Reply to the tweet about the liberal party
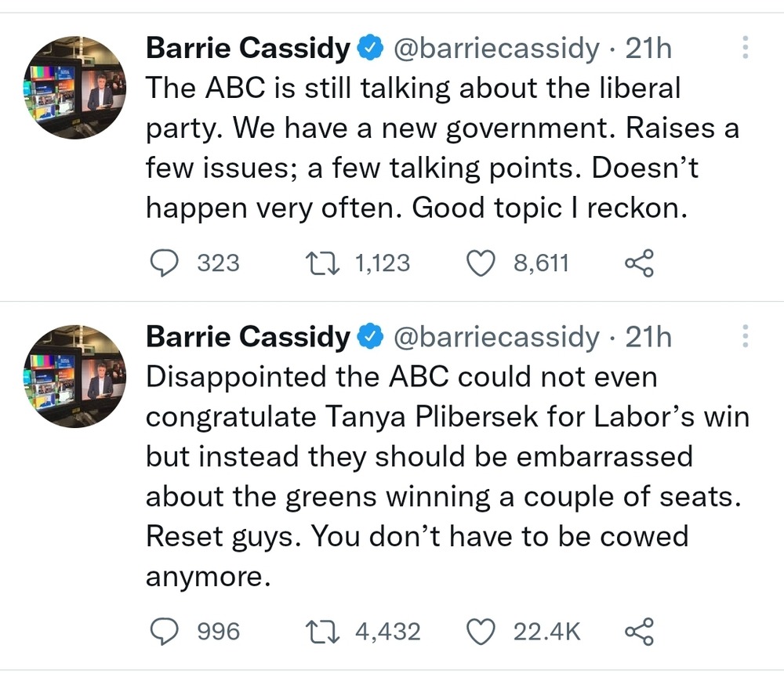784x674 pixels. 163,263
